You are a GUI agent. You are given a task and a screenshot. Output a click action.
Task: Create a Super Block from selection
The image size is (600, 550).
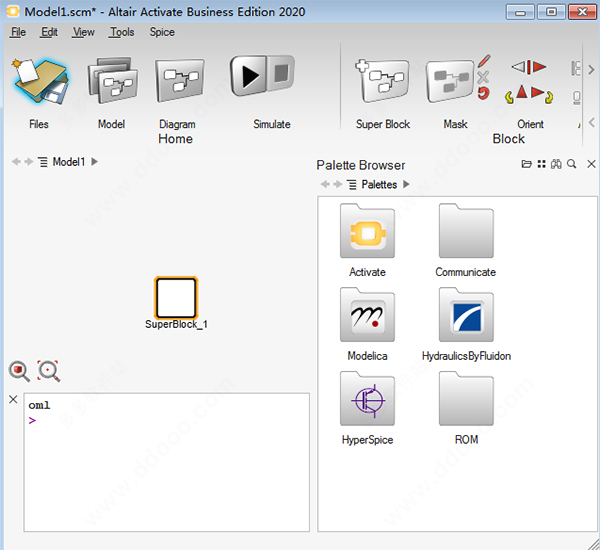coord(382,81)
